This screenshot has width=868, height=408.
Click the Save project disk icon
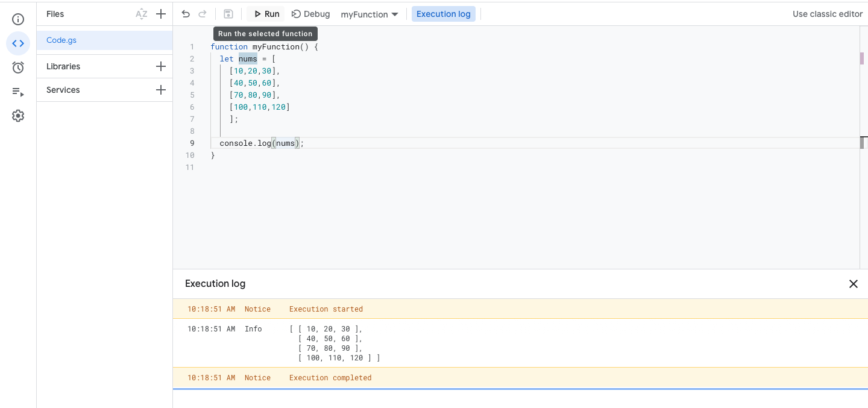(x=228, y=14)
